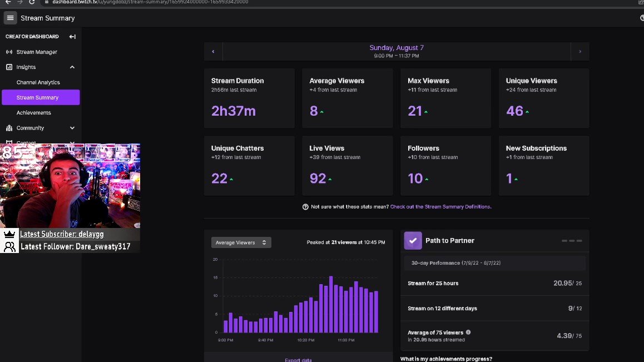Open the Achievements page
Viewport: 644px width, 362px height.
[34, 112]
